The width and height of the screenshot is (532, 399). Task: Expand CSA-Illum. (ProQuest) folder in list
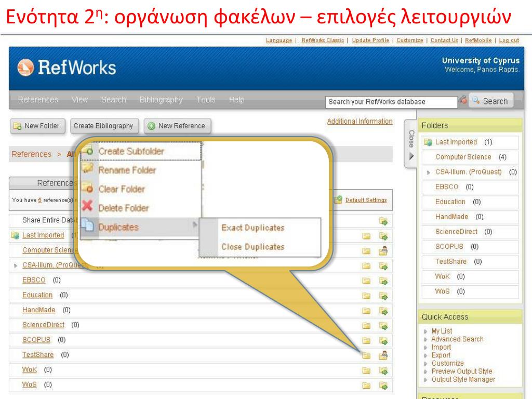pyautogui.click(x=15, y=265)
